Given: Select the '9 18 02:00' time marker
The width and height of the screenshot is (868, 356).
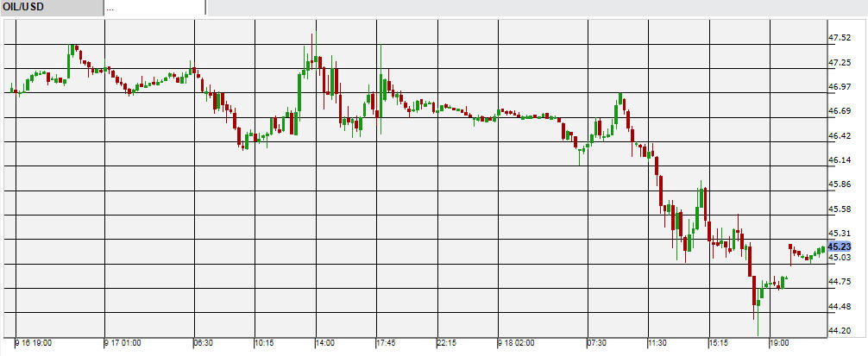Looking at the screenshot, I should click(516, 343).
